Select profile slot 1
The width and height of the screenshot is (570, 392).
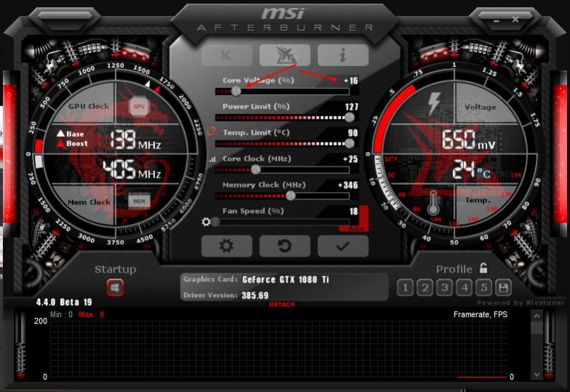click(x=405, y=288)
